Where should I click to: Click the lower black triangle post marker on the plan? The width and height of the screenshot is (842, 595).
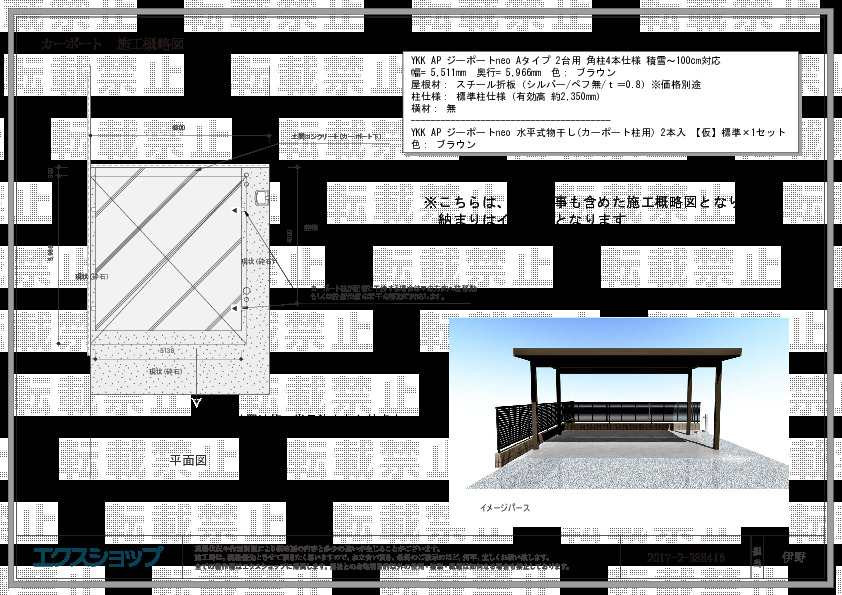pos(234,308)
